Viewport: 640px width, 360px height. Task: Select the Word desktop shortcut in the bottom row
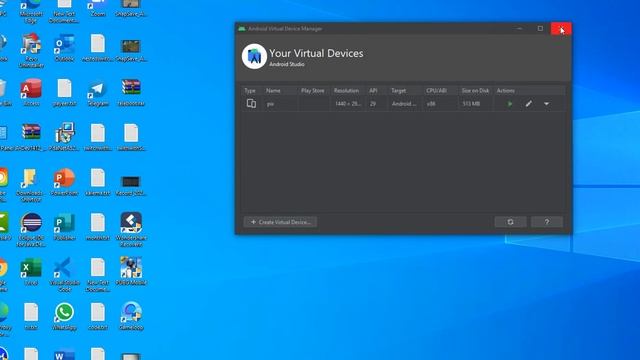point(64,354)
